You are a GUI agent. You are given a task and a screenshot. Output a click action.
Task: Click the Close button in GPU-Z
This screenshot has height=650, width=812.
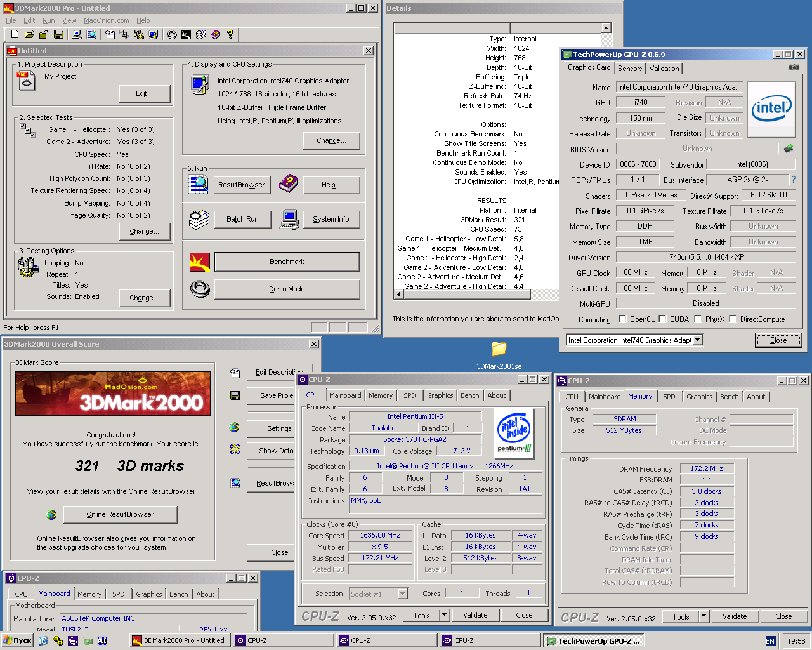pyautogui.click(x=778, y=340)
